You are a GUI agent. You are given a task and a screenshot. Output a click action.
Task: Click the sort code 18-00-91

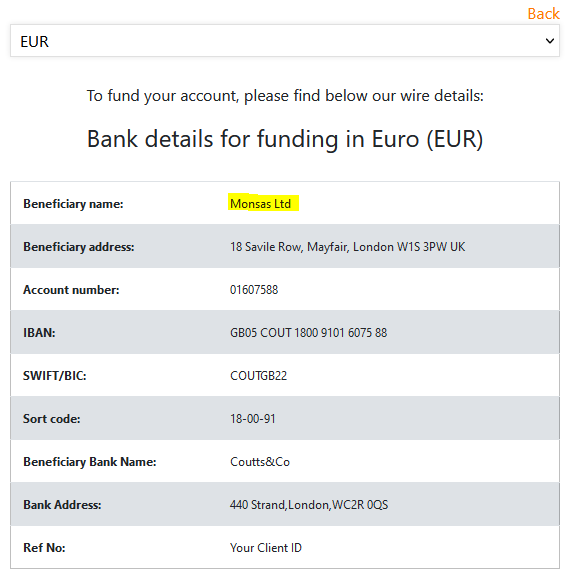[x=253, y=419]
